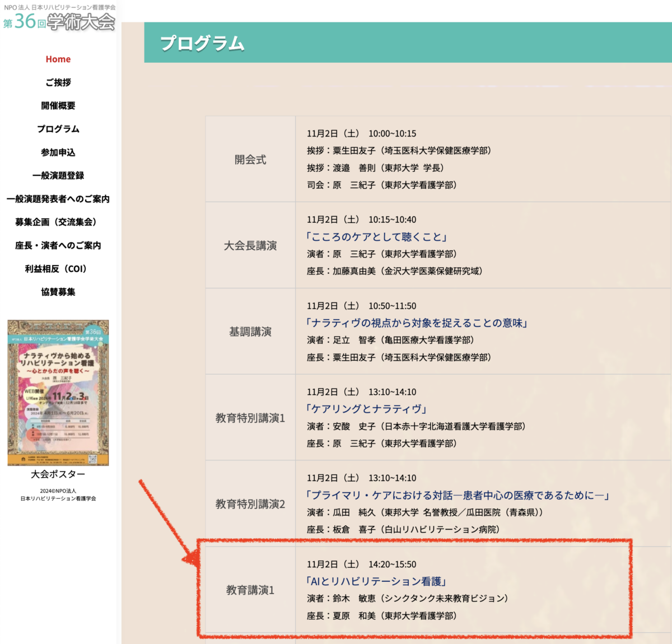
Task: Click the 大会ポスター caption text
Action: [x=58, y=474]
